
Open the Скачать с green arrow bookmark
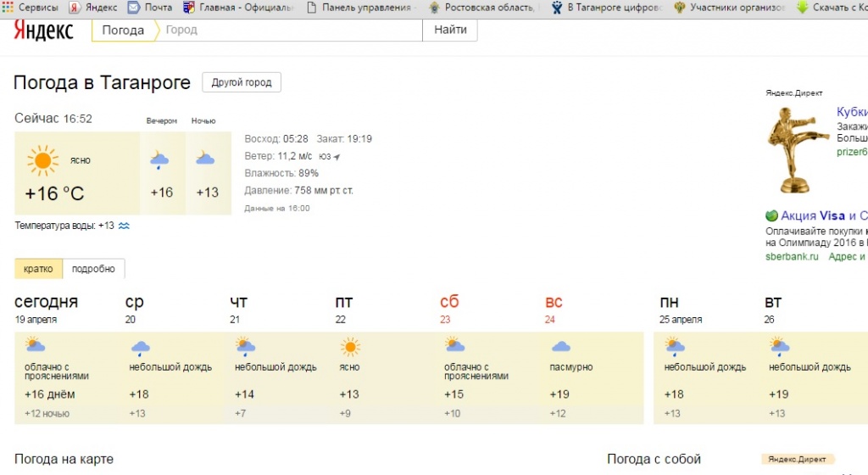pyautogui.click(x=832, y=7)
